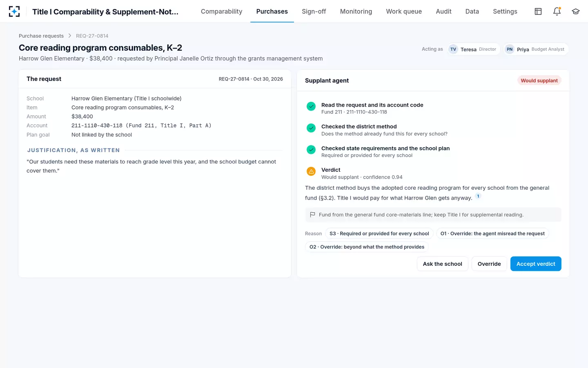The image size is (588, 368).
Task: Go to the Settings tab
Action: [x=505, y=11]
